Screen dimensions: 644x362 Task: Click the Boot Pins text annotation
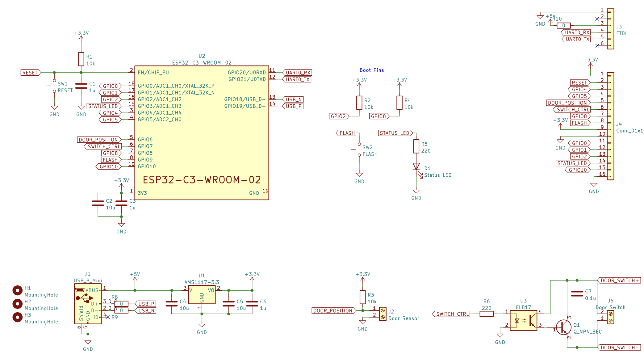372,70
